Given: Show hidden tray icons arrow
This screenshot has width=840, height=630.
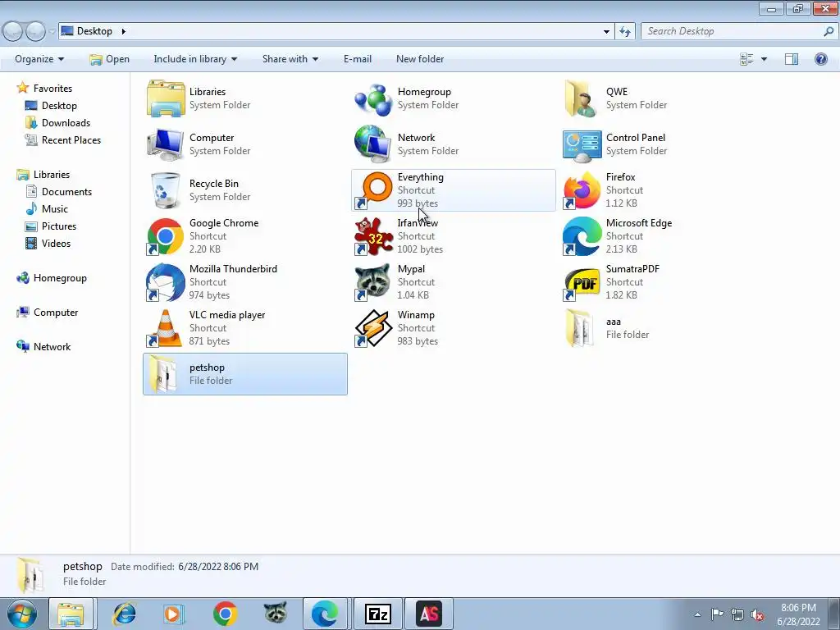Looking at the screenshot, I should pyautogui.click(x=697, y=614).
